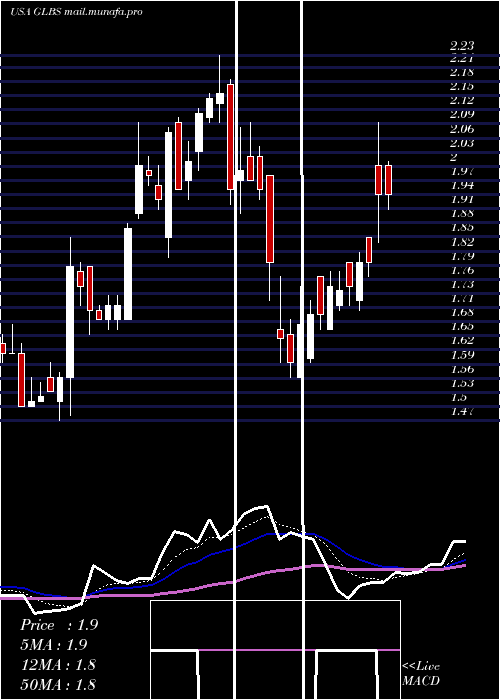
Task: Click the 1.97 price axis label
Action: [x=462, y=171]
